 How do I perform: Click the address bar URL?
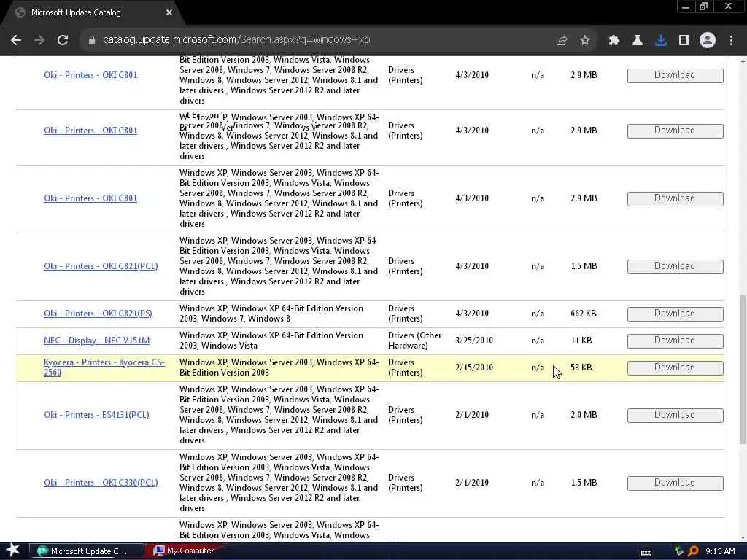(236, 39)
